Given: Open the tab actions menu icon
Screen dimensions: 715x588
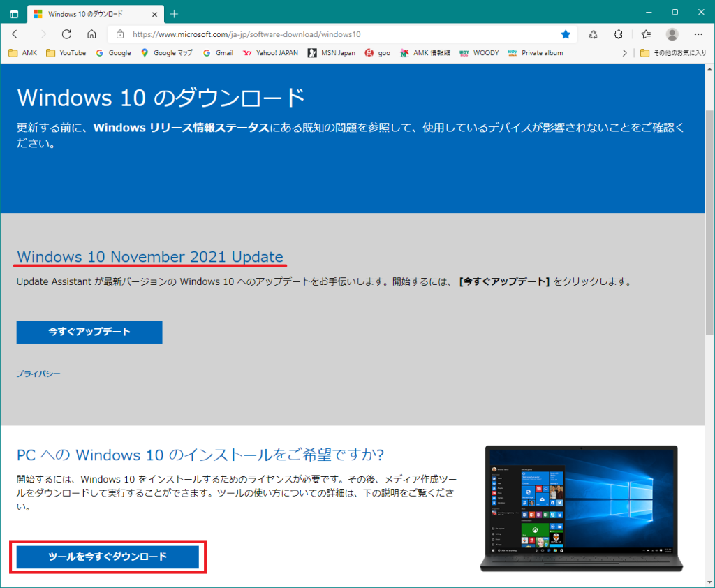Looking at the screenshot, I should click(x=14, y=13).
